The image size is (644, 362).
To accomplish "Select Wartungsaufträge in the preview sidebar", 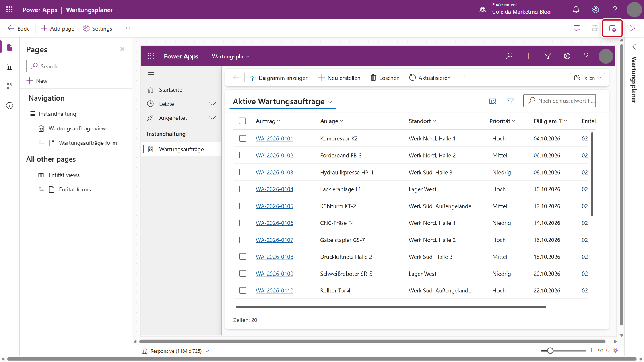I will pyautogui.click(x=182, y=149).
